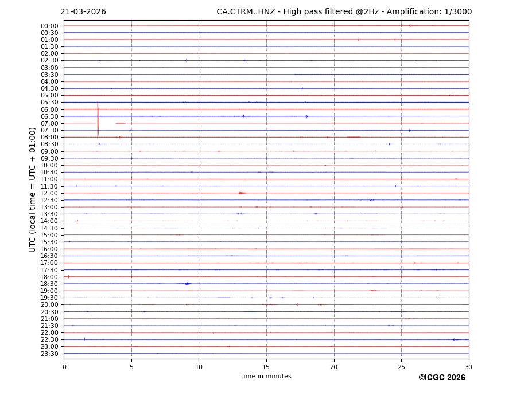Viewport: 532px width, 399px height.
Task: Click the large red spike near 07:00
Action: click(x=98, y=120)
